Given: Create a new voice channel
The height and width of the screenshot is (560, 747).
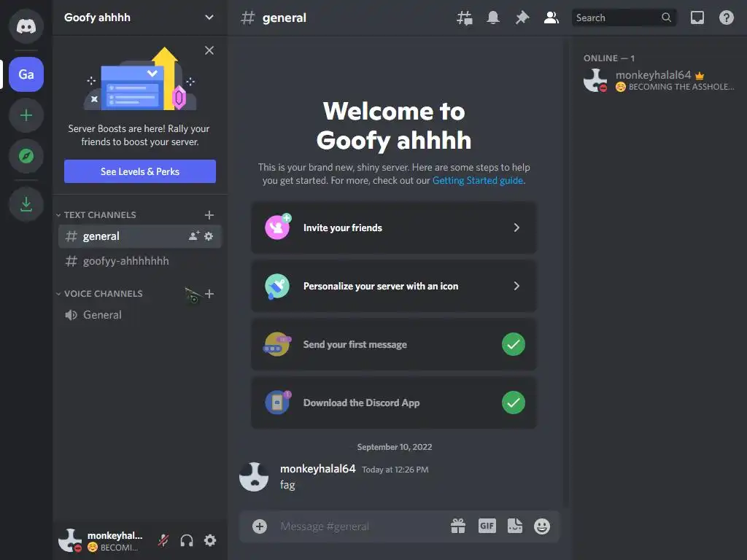Looking at the screenshot, I should (x=209, y=294).
